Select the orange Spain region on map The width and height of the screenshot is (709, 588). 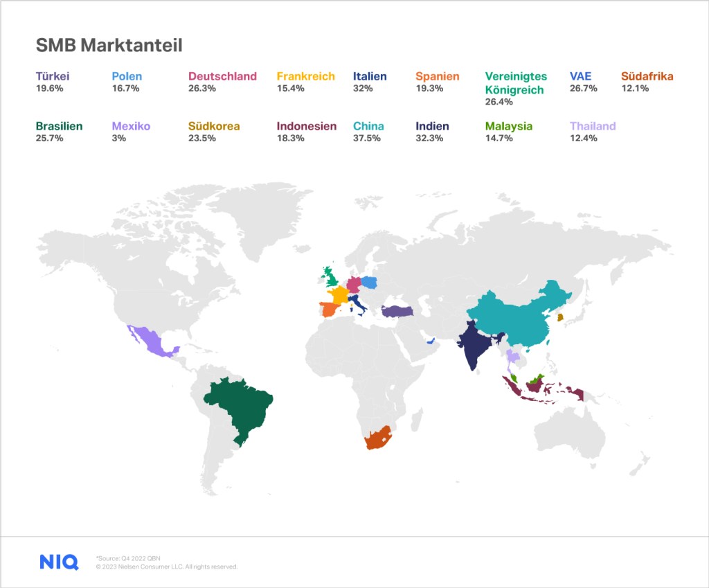328,309
